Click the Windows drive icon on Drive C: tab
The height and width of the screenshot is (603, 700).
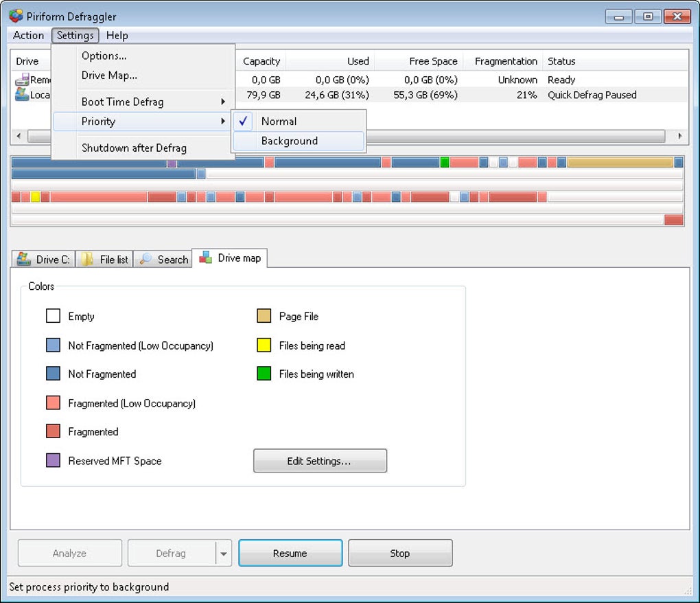[23, 259]
